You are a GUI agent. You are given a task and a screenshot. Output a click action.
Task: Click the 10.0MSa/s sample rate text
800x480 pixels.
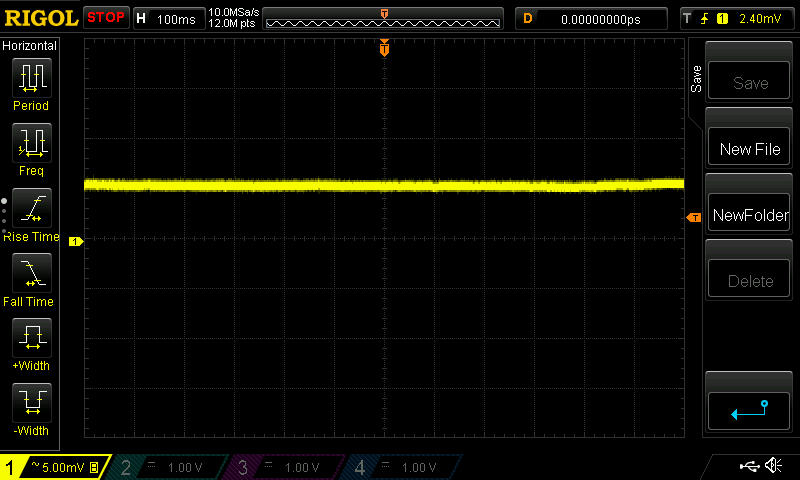(x=234, y=12)
